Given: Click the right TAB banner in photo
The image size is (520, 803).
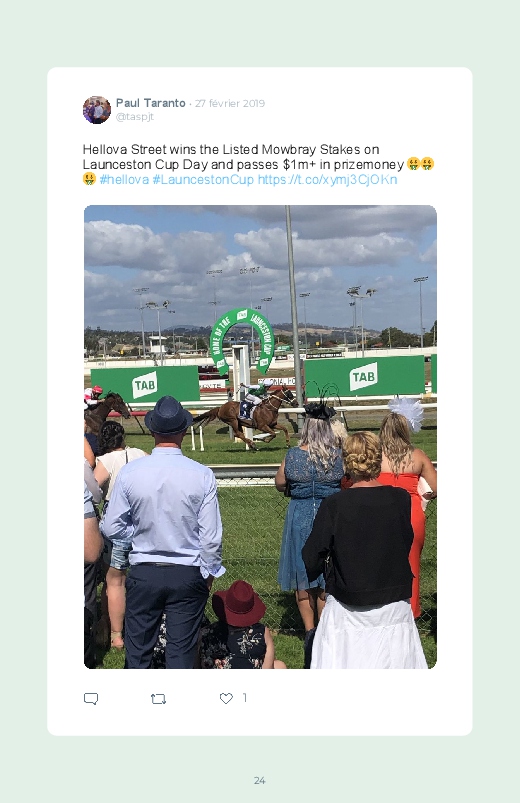Looking at the screenshot, I should tap(364, 376).
